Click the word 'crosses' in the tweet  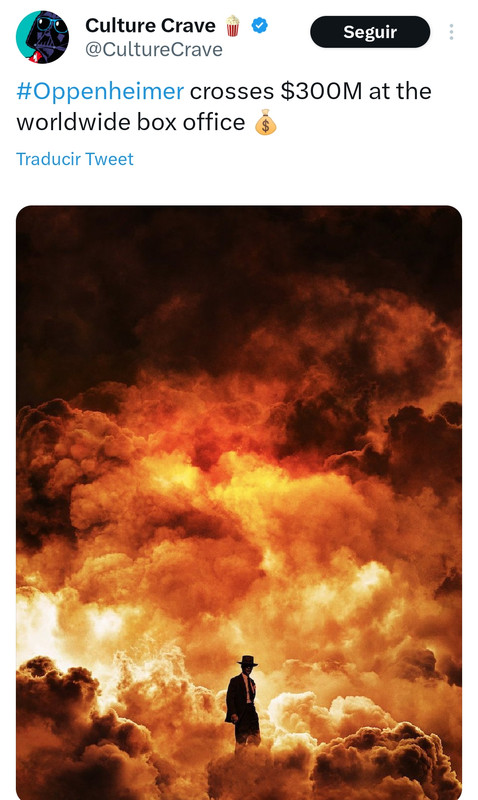[232, 92]
